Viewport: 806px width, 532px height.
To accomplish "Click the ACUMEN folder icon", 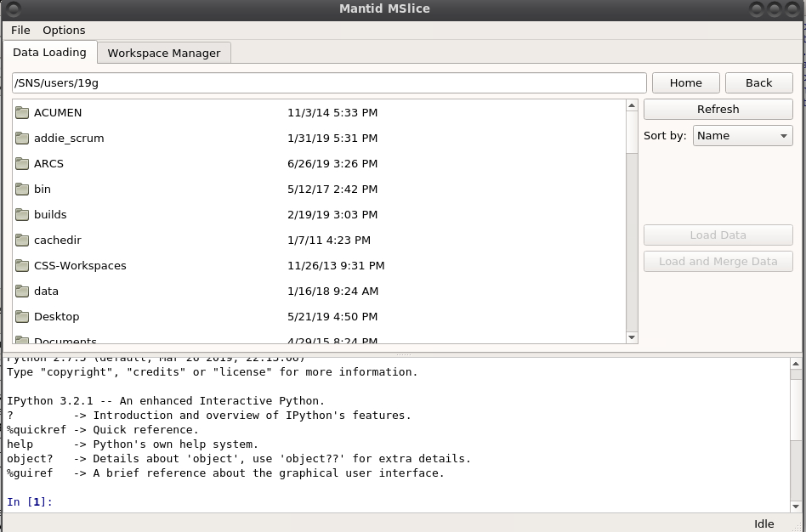I will pyautogui.click(x=22, y=112).
